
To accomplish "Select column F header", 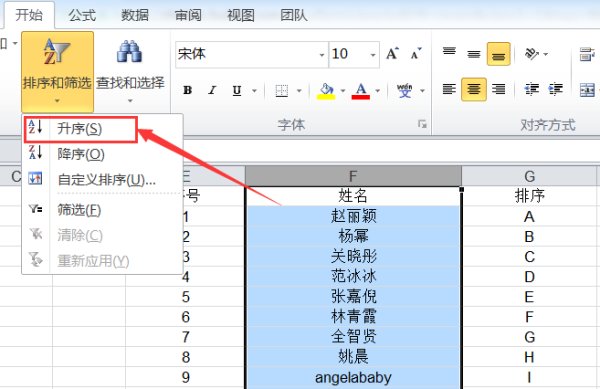I will [353, 176].
